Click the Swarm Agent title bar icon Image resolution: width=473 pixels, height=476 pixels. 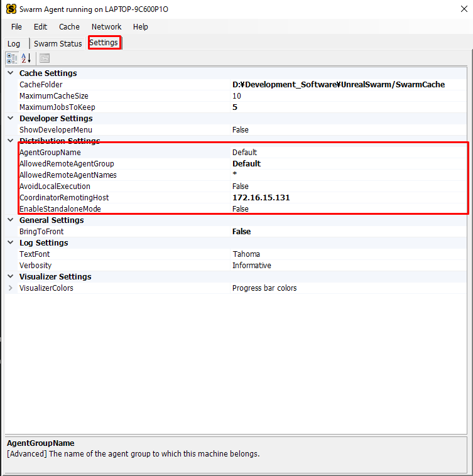tap(11, 9)
